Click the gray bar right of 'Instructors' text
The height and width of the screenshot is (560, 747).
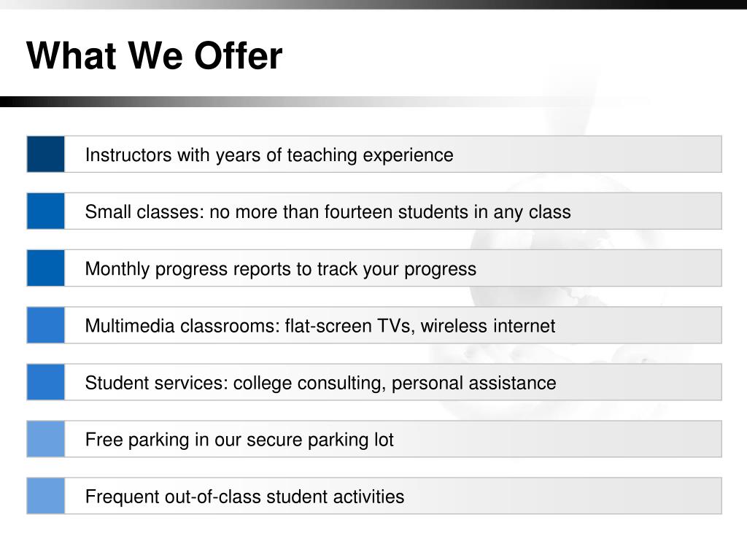click(588, 154)
